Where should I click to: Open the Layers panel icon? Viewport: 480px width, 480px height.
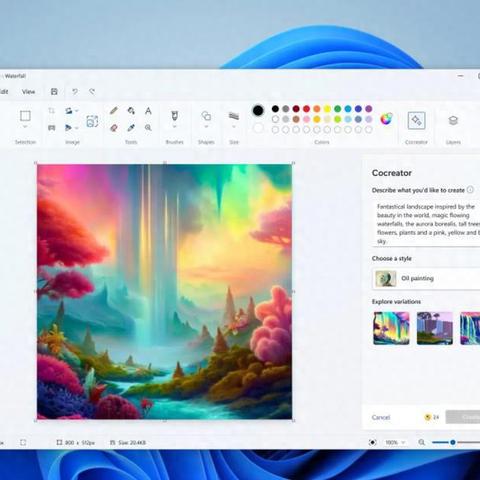tap(453, 120)
